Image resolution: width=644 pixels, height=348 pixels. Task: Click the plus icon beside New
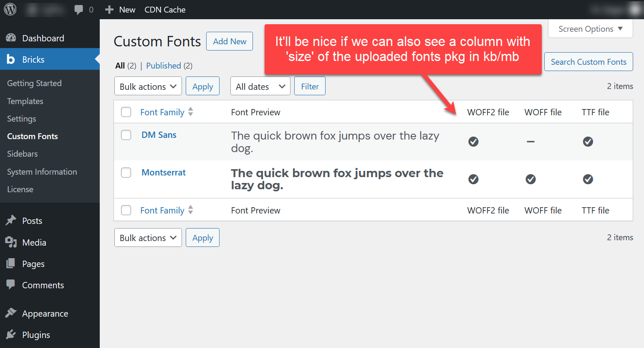click(x=109, y=10)
